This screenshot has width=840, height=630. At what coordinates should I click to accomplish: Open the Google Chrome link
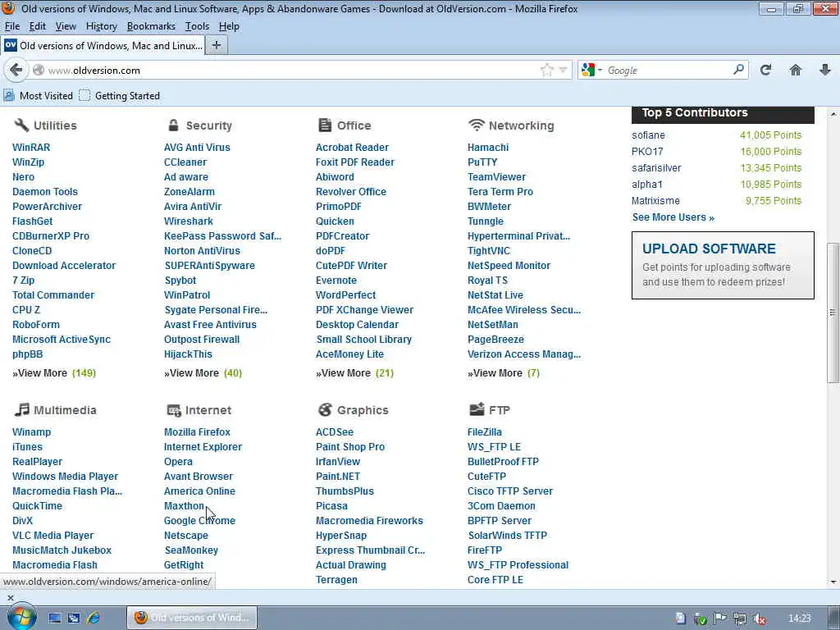pyautogui.click(x=199, y=521)
